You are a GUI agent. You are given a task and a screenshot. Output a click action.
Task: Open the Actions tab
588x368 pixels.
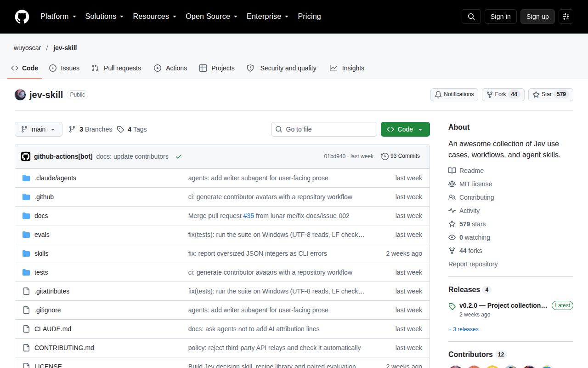170,68
